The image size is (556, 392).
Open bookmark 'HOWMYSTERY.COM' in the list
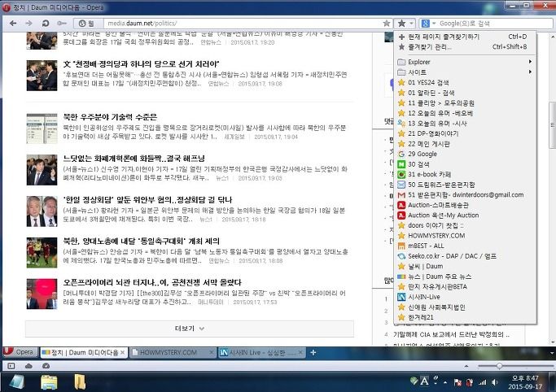(465, 236)
